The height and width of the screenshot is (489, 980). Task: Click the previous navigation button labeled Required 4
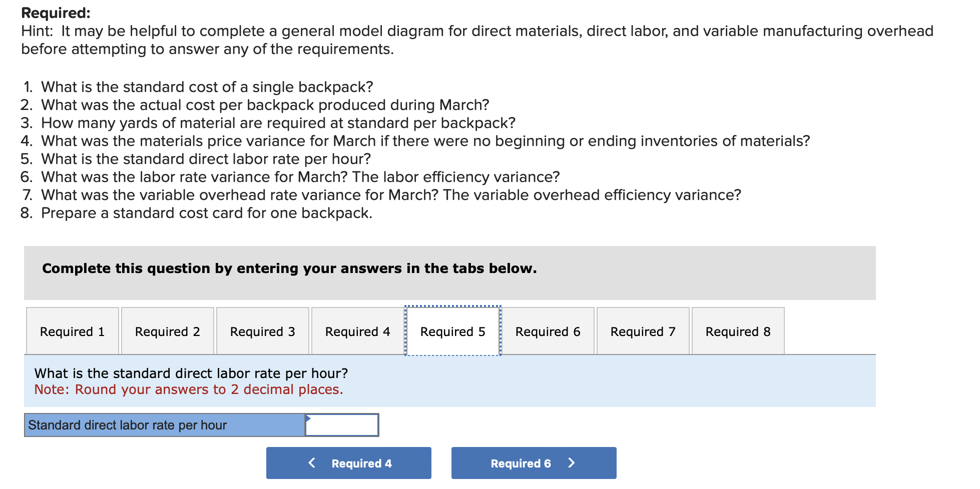348,462
